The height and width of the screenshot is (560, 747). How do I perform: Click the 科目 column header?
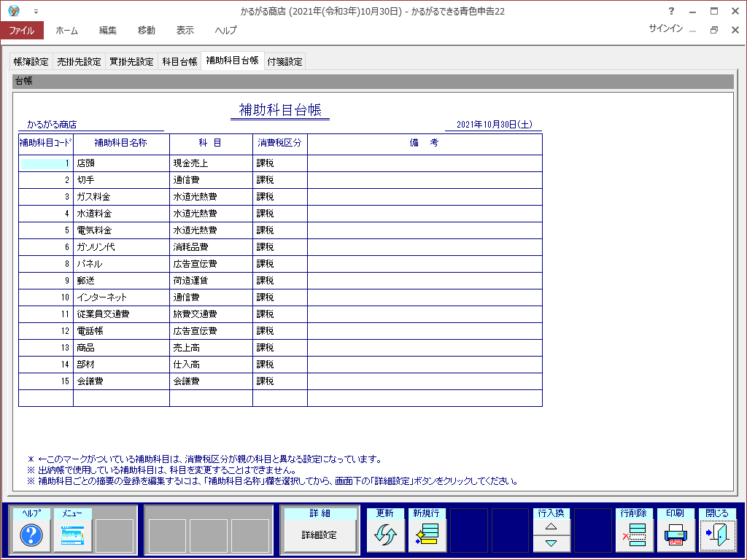pyautogui.click(x=211, y=143)
